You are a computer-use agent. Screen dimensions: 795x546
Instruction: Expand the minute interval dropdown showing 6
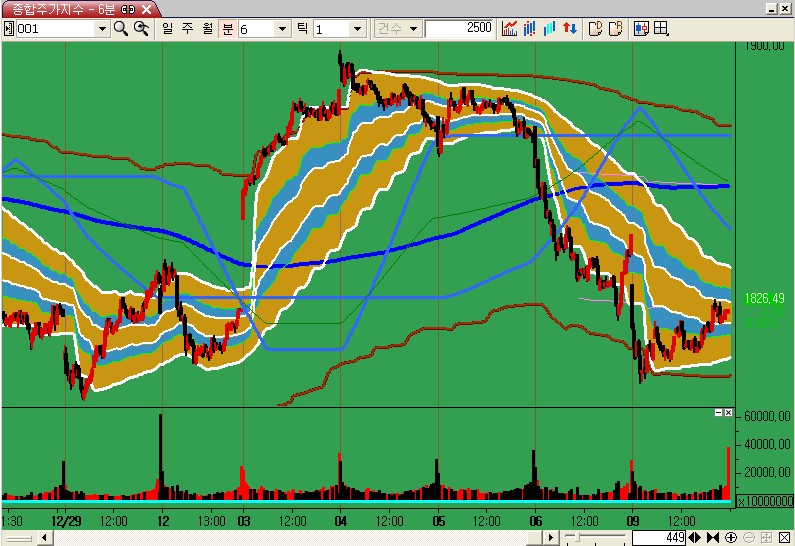point(283,29)
